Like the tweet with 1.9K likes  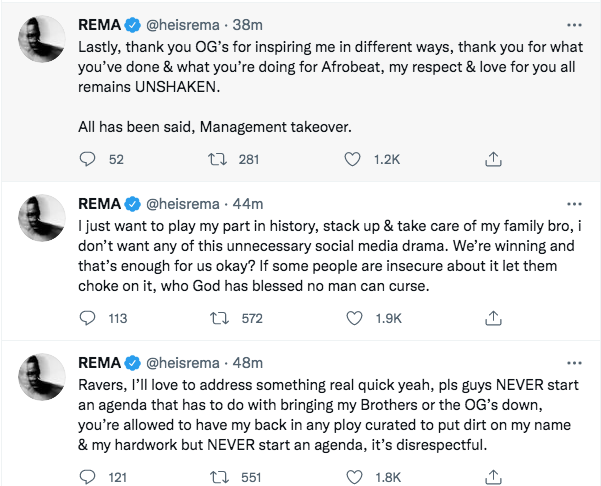[352, 318]
